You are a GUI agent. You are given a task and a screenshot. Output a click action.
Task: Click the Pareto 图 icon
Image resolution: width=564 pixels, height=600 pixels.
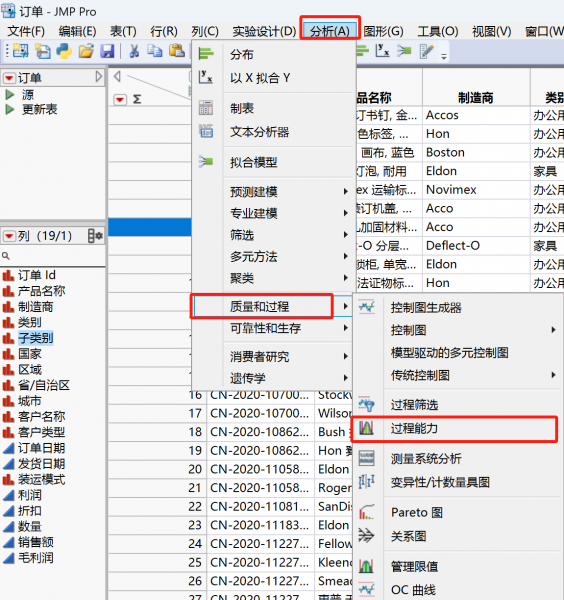coord(367,512)
